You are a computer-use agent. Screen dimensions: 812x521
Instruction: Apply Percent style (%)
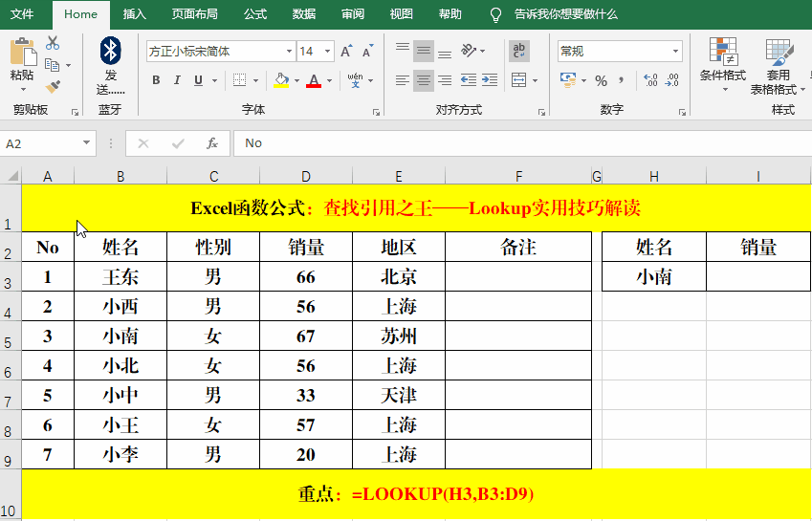(x=602, y=80)
